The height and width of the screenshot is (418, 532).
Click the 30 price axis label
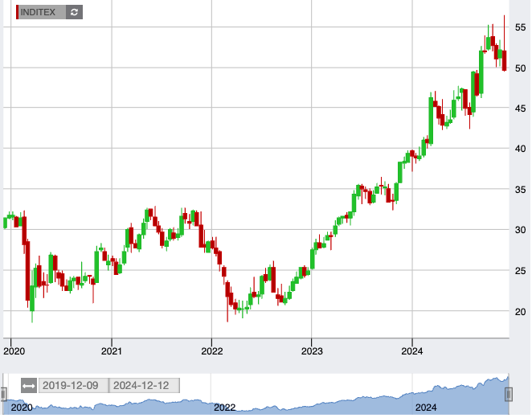521,230
